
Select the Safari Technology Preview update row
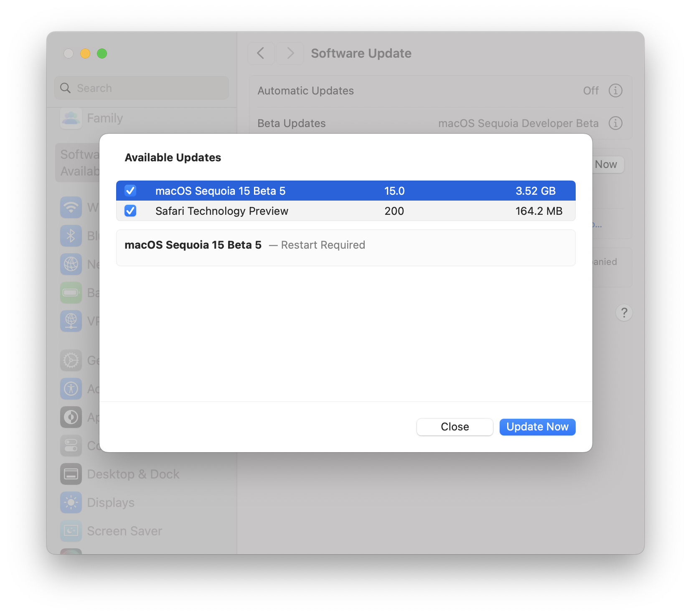click(292, 211)
